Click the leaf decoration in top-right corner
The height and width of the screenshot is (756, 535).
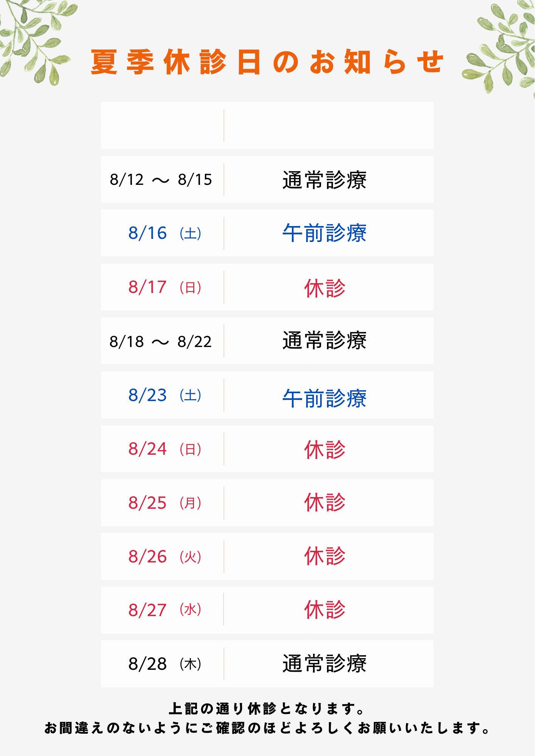tap(499, 47)
